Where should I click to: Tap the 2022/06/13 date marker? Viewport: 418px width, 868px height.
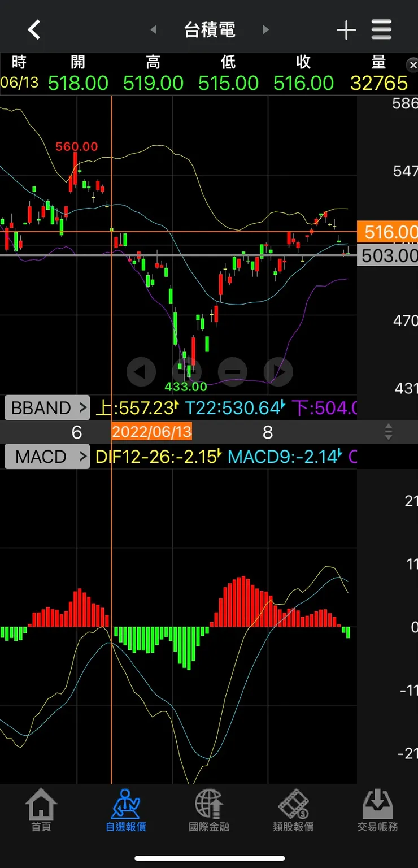152,432
